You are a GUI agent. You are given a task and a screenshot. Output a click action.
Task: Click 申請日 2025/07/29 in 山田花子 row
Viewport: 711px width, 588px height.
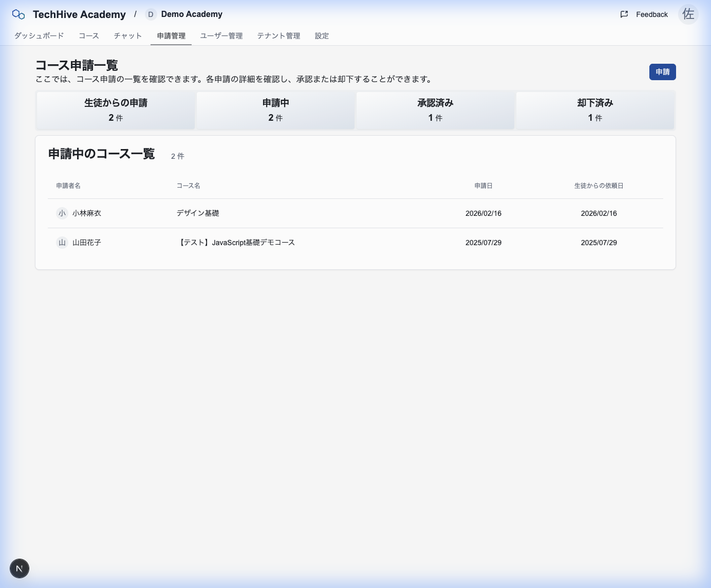coord(483,243)
